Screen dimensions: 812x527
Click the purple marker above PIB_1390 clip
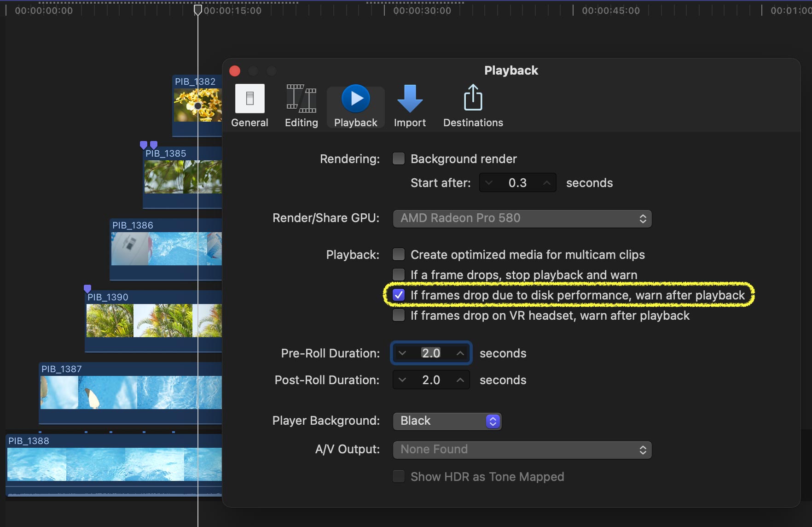(87, 289)
